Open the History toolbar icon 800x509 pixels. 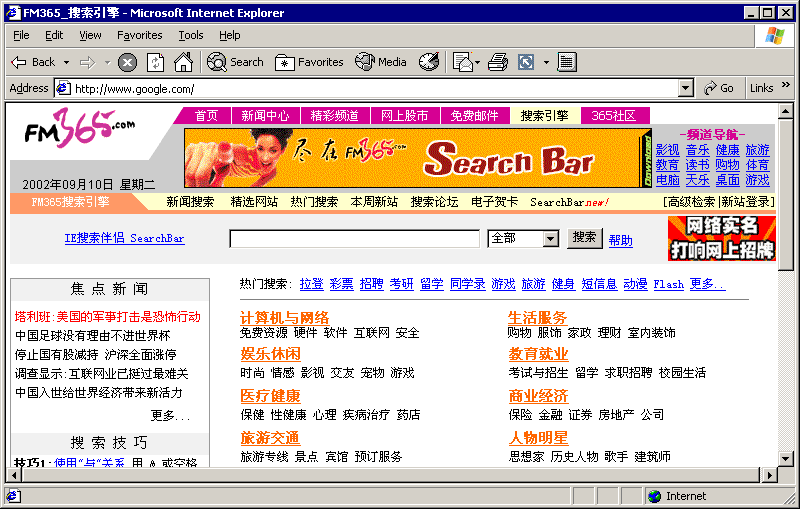(x=429, y=62)
